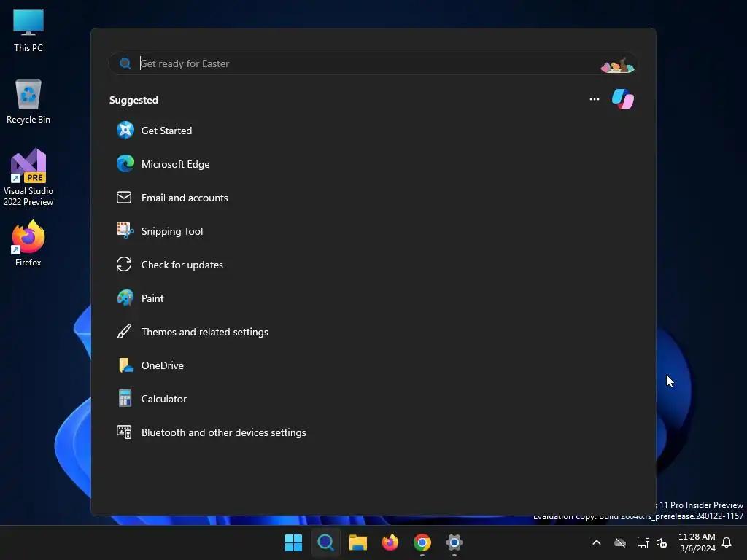
Task: Click the magnifier icon in search box
Action: 125,63
